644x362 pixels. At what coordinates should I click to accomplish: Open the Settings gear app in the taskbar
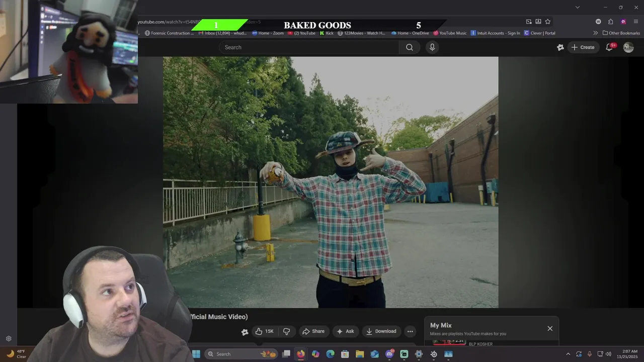(x=419, y=354)
